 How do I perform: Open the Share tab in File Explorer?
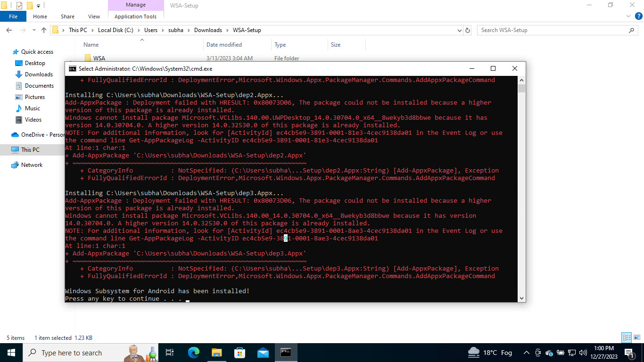tap(67, 16)
